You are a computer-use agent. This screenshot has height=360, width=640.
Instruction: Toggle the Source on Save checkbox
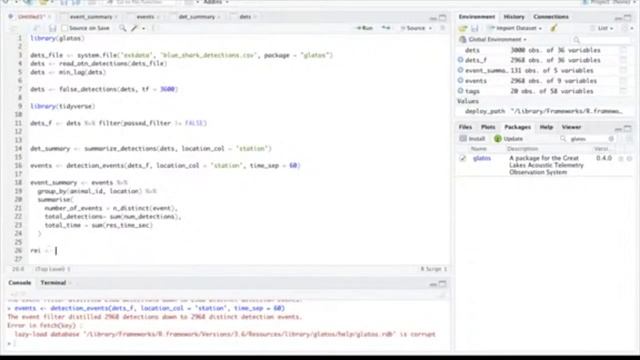point(64,28)
